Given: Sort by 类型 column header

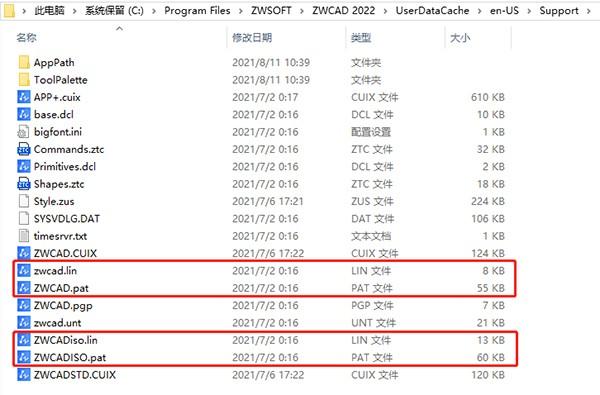Looking at the screenshot, I should (x=361, y=38).
